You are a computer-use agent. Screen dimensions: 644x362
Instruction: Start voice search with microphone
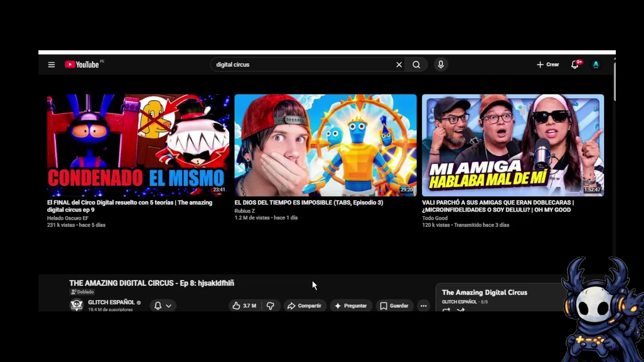pos(441,64)
